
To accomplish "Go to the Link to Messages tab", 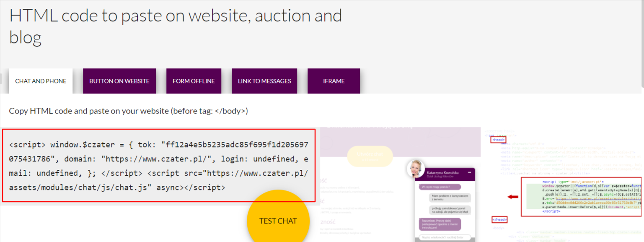I will coord(264,81).
